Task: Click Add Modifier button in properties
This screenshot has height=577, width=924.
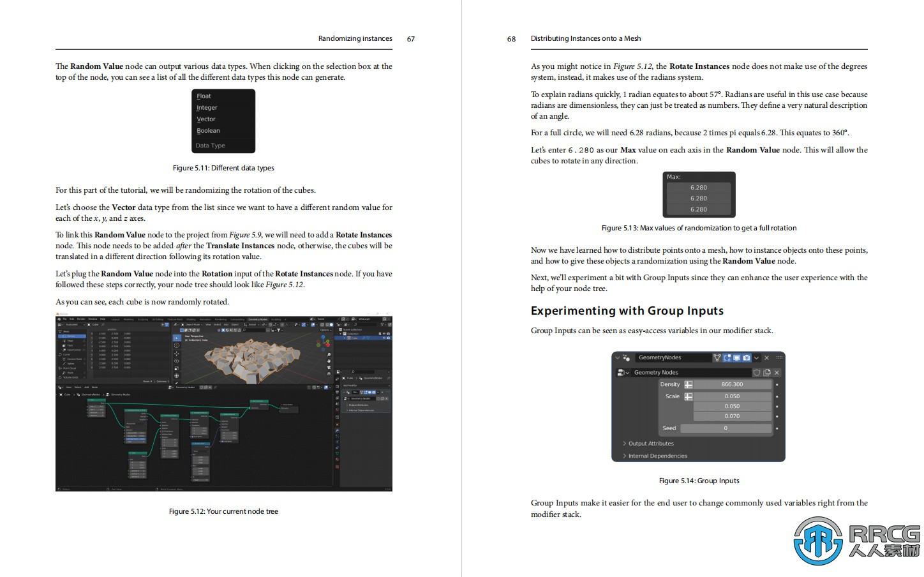Action: tap(366, 386)
